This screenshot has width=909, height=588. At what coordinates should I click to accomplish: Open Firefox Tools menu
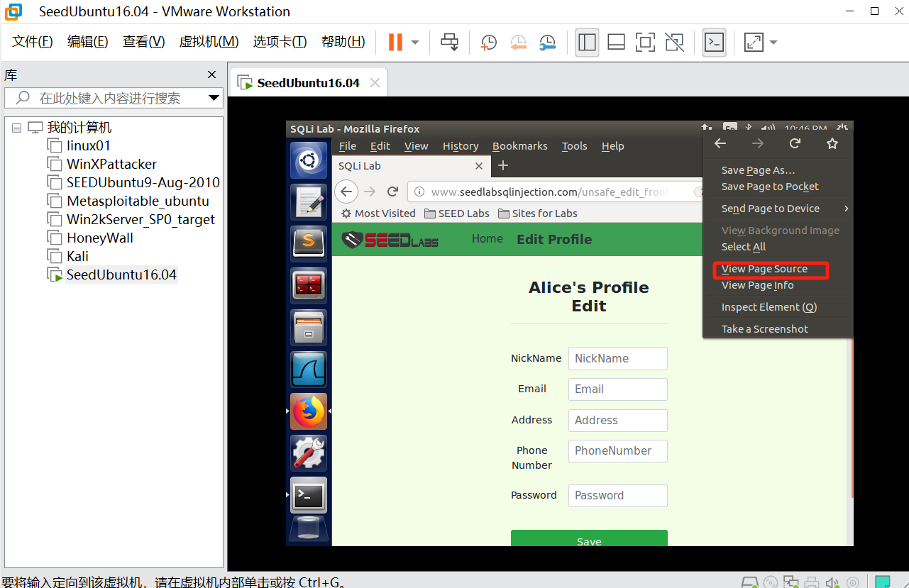coord(574,146)
